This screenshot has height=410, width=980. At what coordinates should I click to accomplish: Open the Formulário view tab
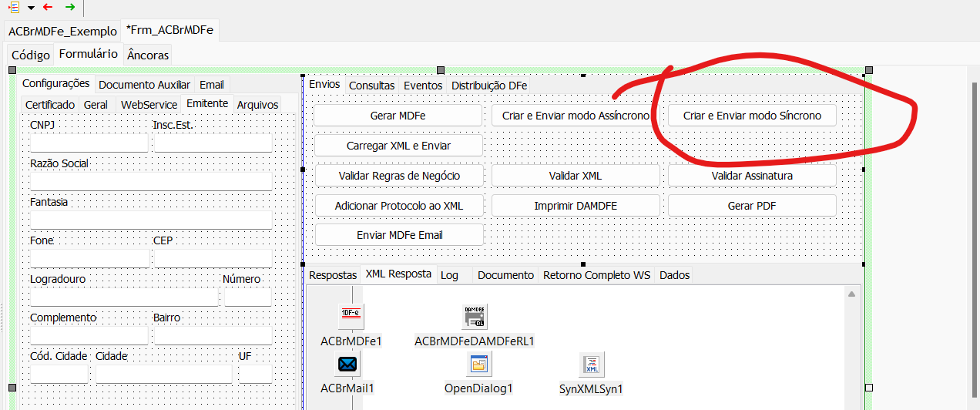(x=89, y=54)
